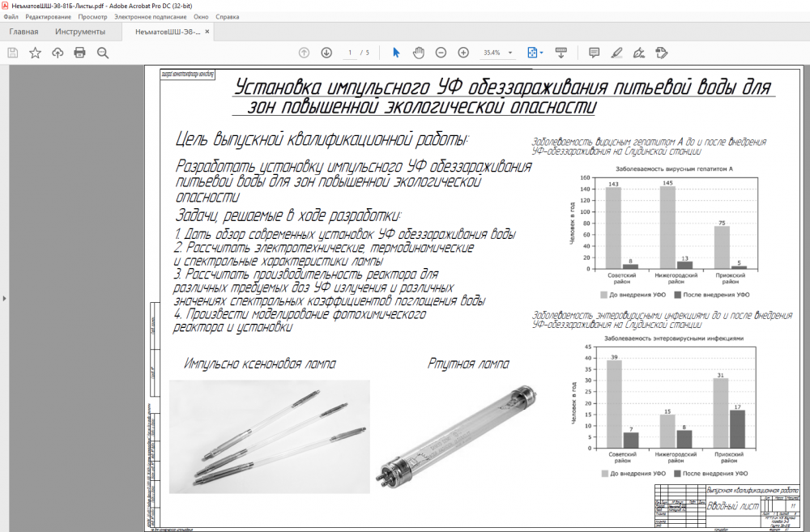
Task: Click the text 'Ртутная лампа'
Action: [468, 364]
